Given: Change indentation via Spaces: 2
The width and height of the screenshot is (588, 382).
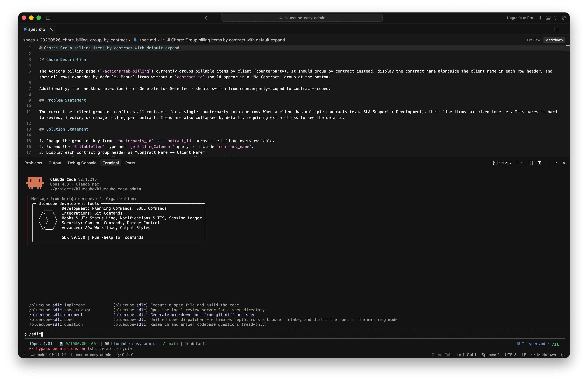Looking at the screenshot, I should point(490,355).
